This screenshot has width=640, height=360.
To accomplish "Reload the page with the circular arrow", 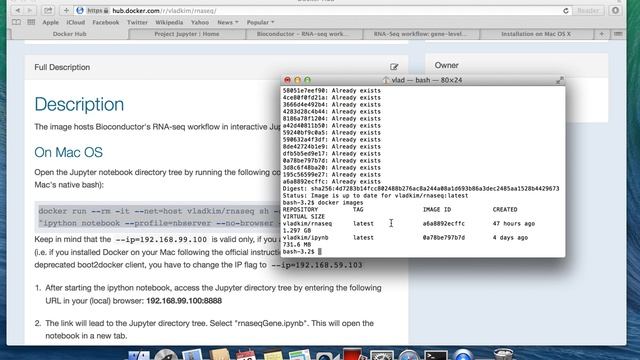I will (x=566, y=11).
